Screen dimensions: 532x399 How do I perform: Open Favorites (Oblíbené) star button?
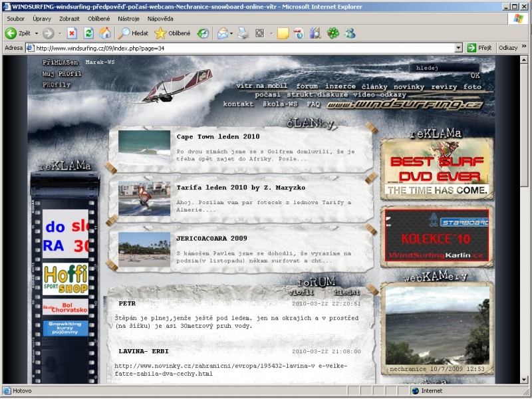(x=173, y=33)
